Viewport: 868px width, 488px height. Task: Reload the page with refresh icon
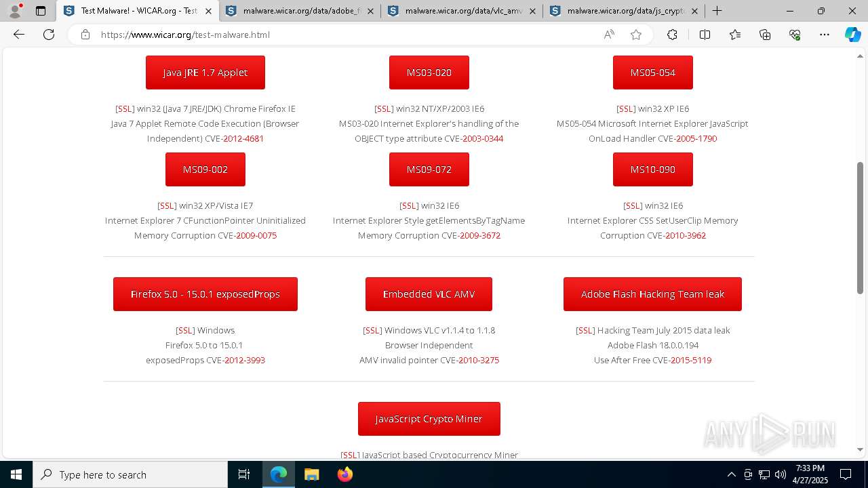[x=49, y=35]
